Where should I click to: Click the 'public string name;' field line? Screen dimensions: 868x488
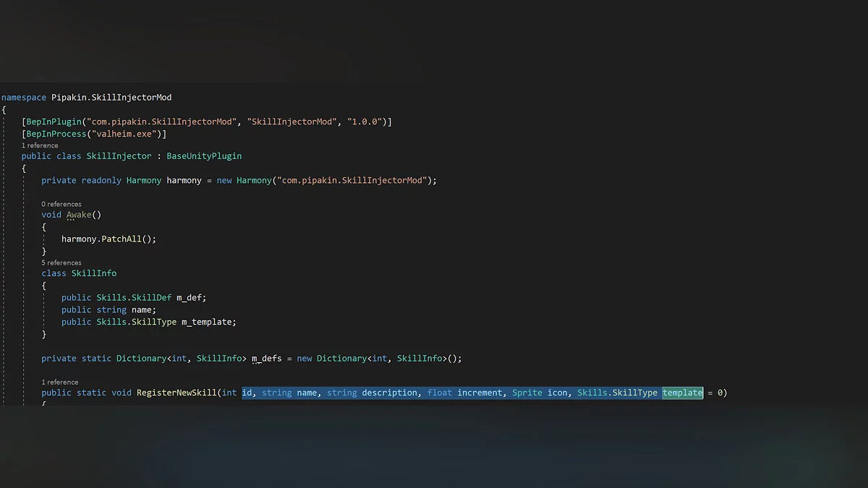pyautogui.click(x=108, y=309)
